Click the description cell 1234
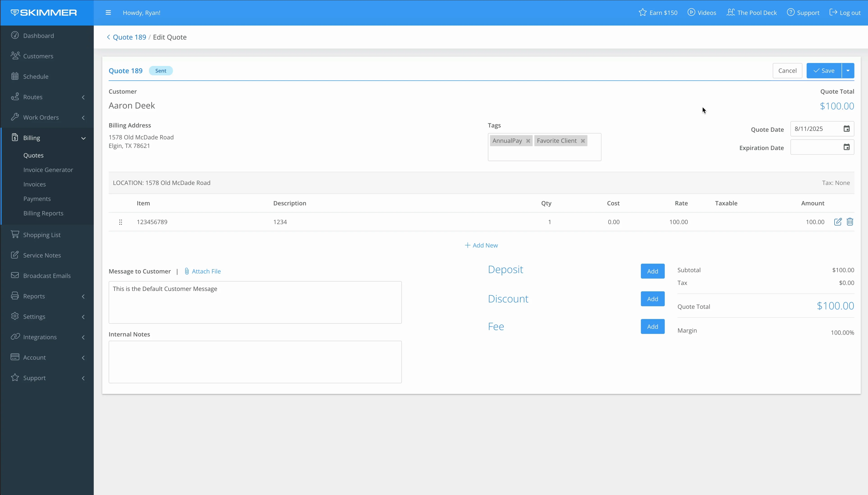 click(x=280, y=222)
